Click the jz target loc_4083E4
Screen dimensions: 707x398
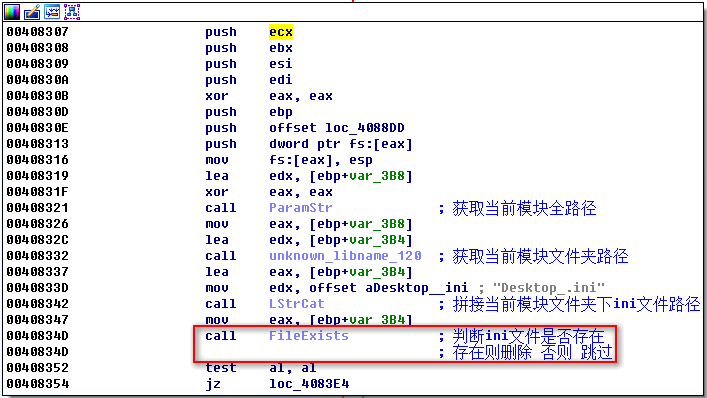[309, 384]
